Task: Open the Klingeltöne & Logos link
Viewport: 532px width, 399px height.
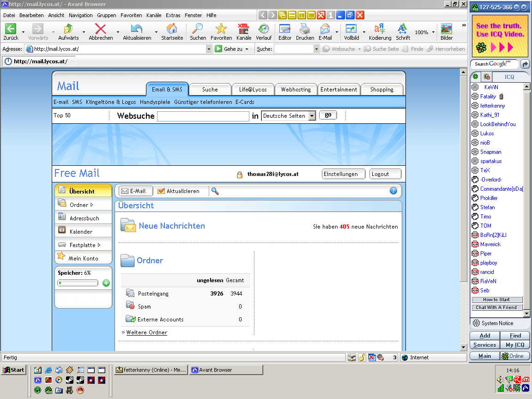Action: coord(111,102)
